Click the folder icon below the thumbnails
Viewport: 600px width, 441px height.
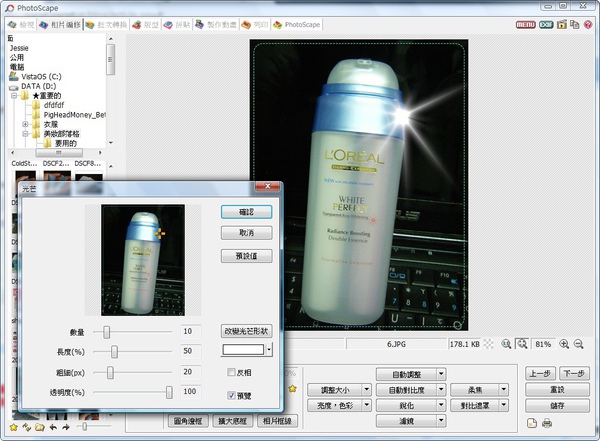click(39, 427)
